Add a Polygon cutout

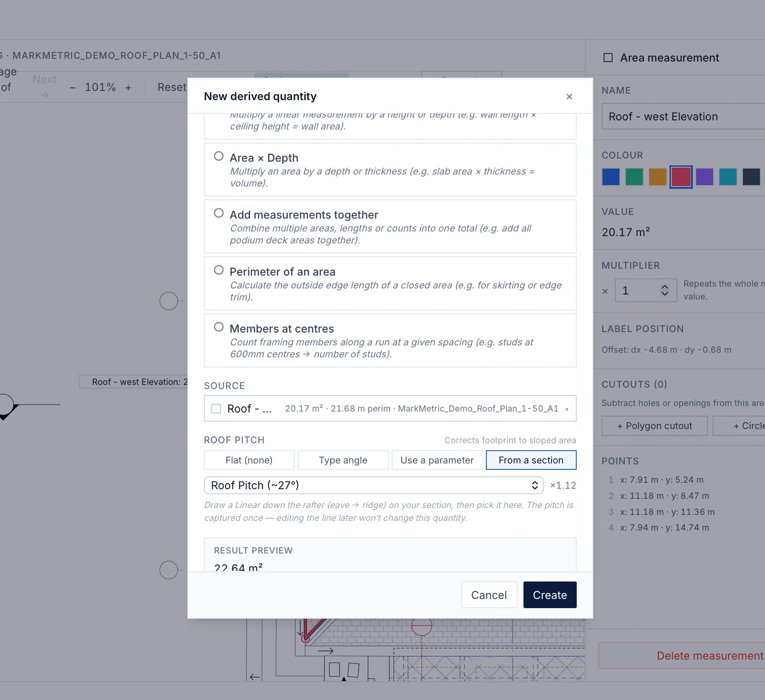(x=654, y=426)
